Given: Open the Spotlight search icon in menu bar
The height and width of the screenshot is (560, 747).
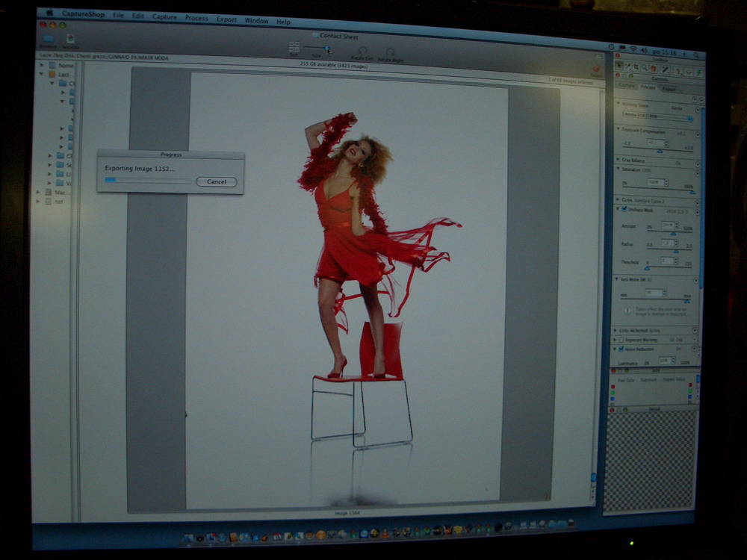Looking at the screenshot, I should (x=696, y=54).
